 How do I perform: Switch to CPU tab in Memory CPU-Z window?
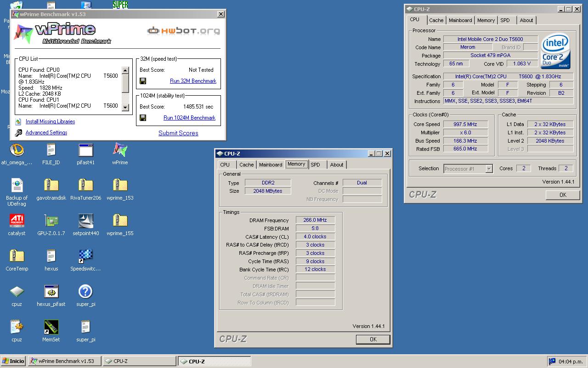[x=225, y=165]
